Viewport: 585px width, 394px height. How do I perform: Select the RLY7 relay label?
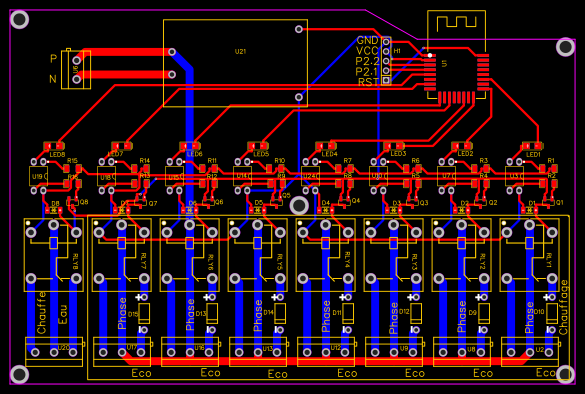pos(144,260)
